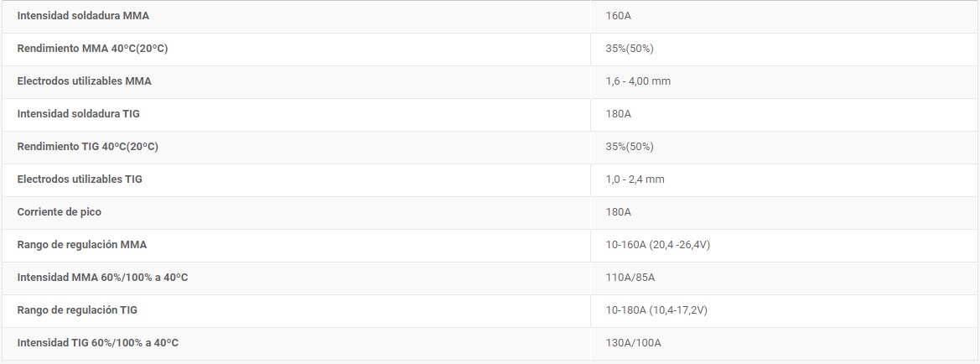
Task: Click 'Rendimiento MMA 40ºC(20ºC)' label
Action: coord(92,49)
